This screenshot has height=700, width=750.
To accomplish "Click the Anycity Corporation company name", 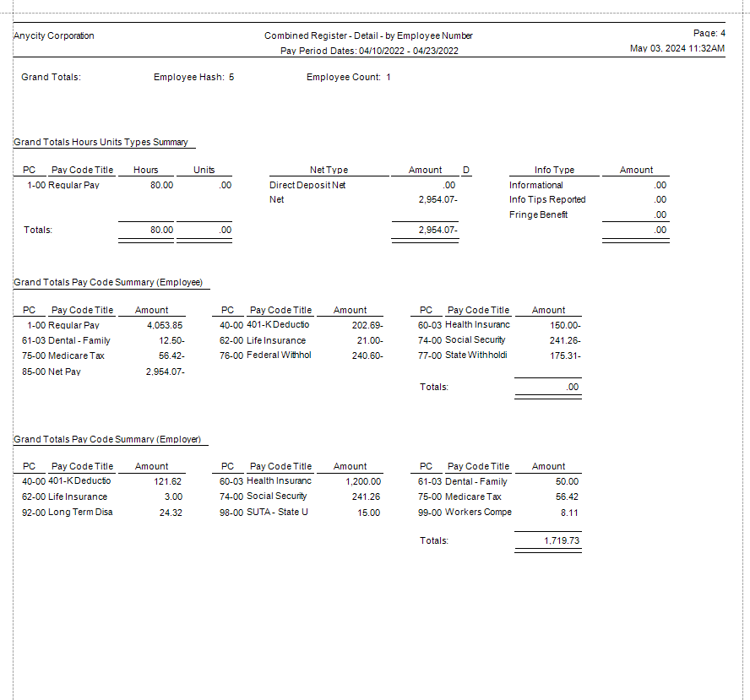I will pyautogui.click(x=54, y=36).
